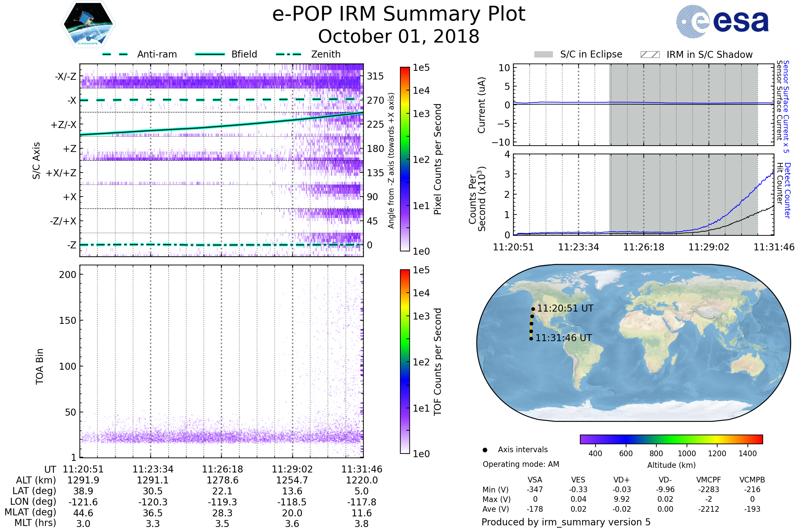
Task: Click the Altitude (km) horizontal colorbar
Action: [x=671, y=439]
